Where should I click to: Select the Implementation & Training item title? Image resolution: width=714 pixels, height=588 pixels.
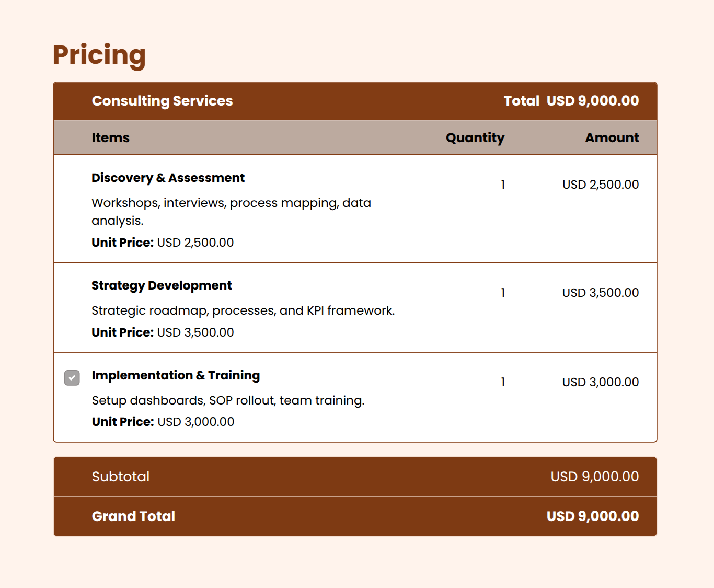point(176,375)
